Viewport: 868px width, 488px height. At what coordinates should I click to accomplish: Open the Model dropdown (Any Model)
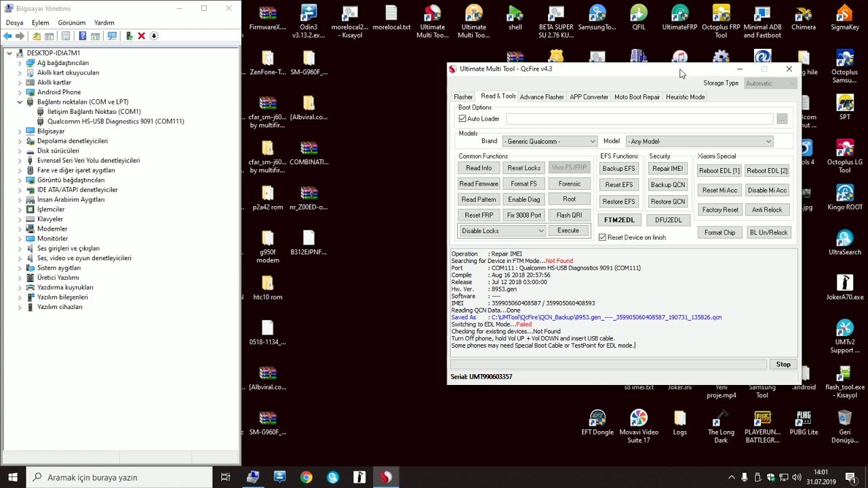699,141
